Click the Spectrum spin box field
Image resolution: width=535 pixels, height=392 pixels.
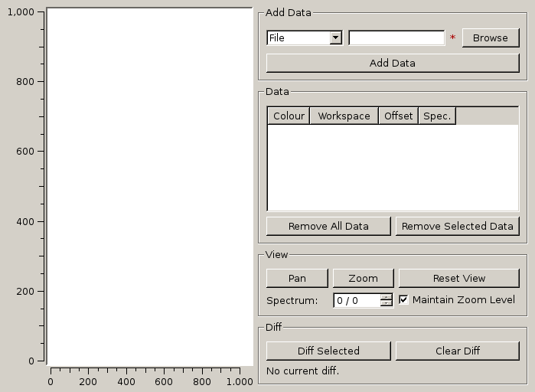357,300
